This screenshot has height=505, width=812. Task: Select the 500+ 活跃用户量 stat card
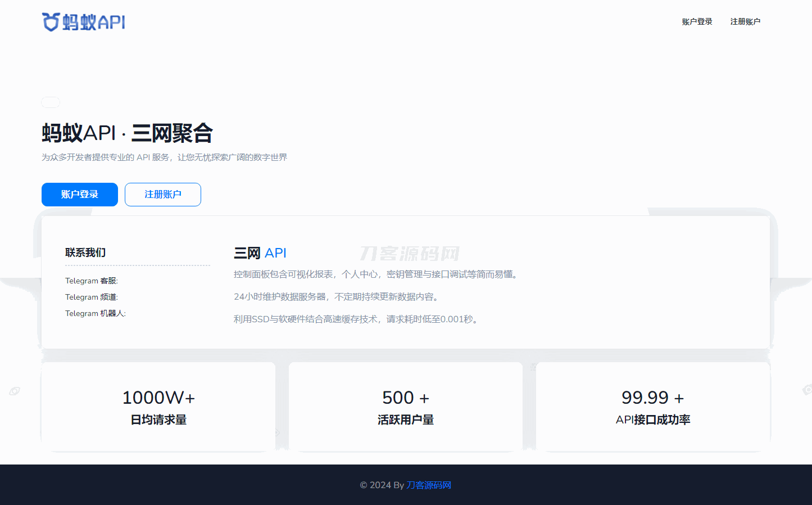(x=406, y=407)
